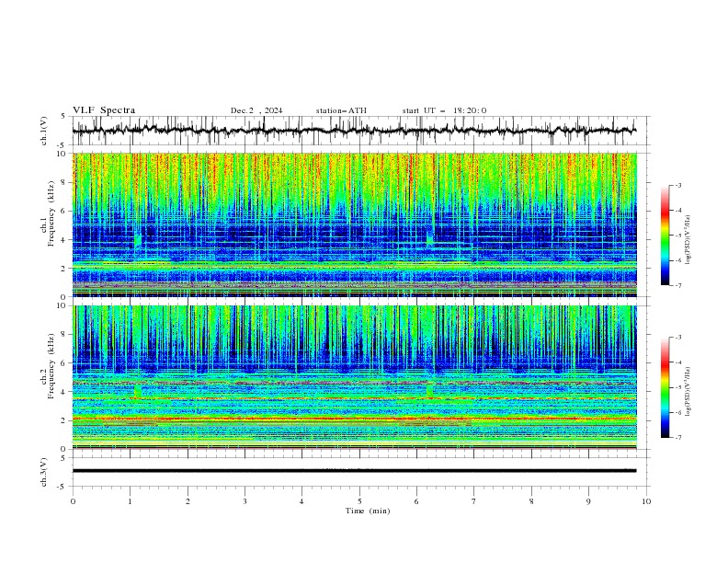Click the 'Time (min)' axis label
The width and height of the screenshot is (728, 563).
coord(368,511)
